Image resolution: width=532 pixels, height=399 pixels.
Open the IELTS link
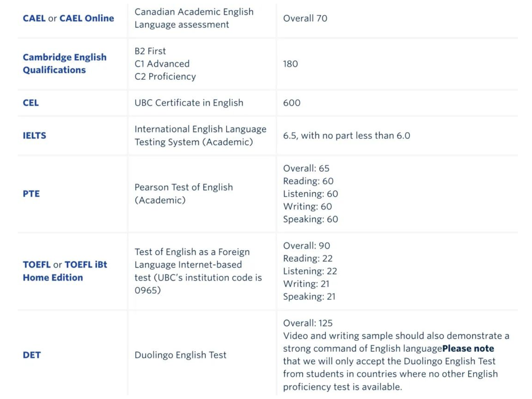pos(34,136)
